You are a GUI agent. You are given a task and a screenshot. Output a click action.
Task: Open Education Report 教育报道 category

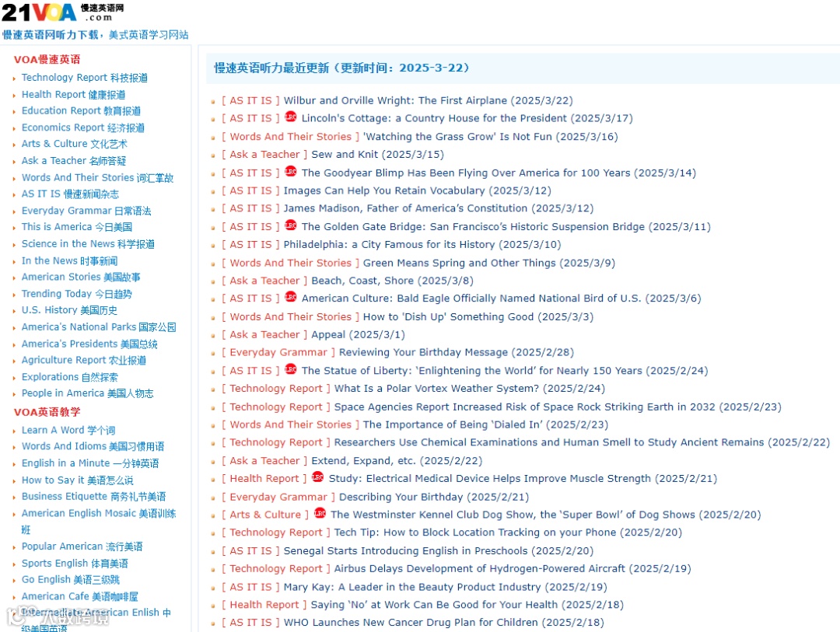[x=81, y=111]
